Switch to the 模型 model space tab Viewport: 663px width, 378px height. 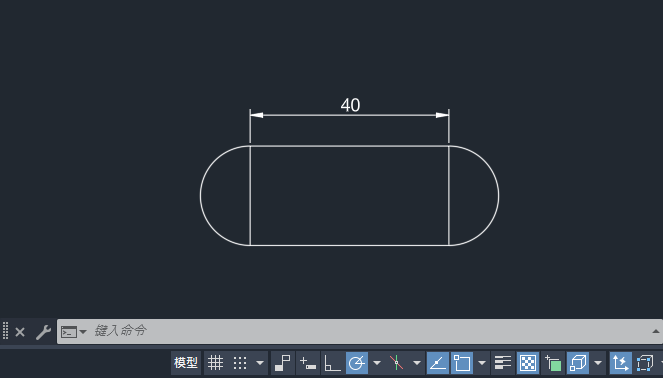click(x=186, y=363)
